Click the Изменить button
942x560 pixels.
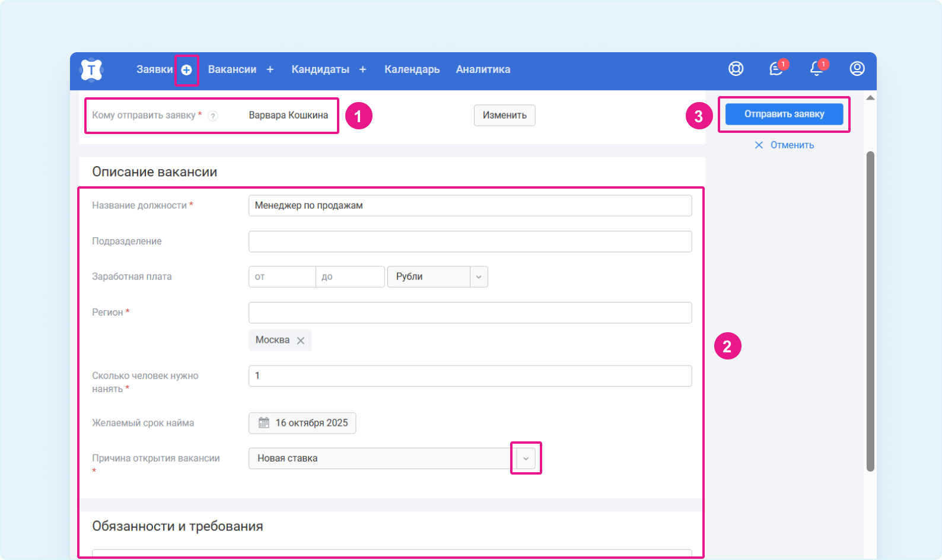pyautogui.click(x=504, y=116)
